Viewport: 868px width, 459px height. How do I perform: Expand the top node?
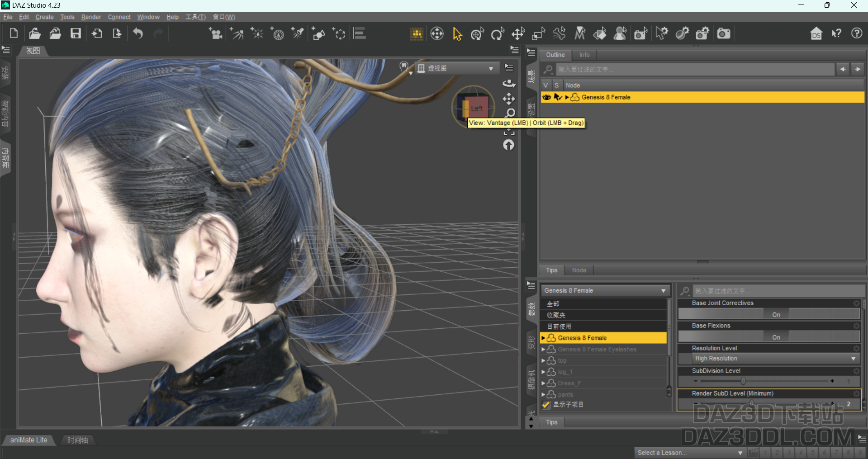click(543, 361)
